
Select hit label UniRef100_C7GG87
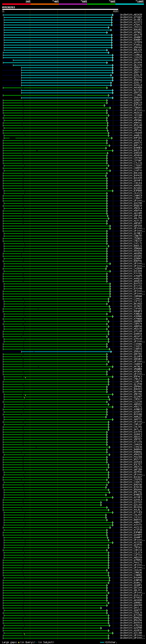click(x=131, y=165)
